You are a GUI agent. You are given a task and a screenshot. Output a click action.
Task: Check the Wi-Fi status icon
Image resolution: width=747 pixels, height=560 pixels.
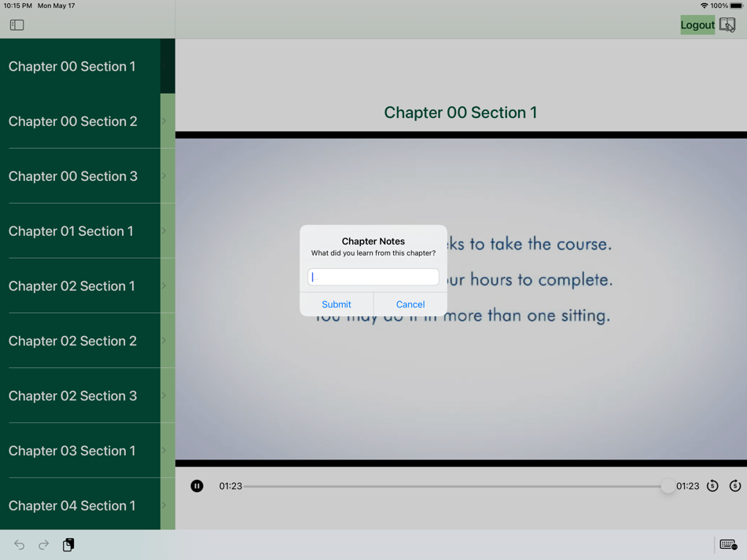pyautogui.click(x=704, y=6)
